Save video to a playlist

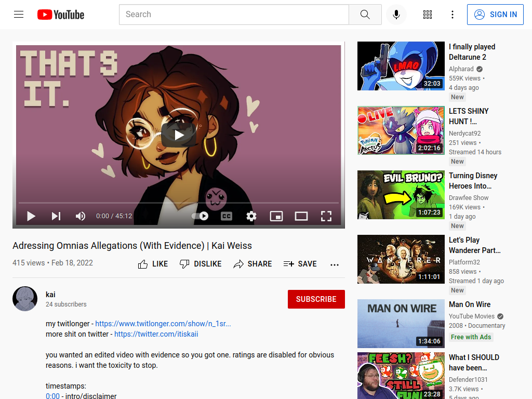coord(300,264)
